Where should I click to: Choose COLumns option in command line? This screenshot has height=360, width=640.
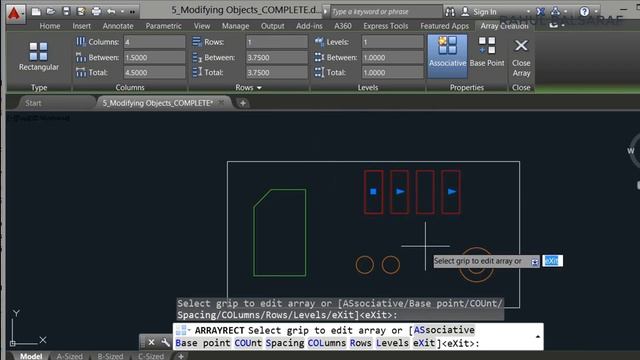pyautogui.click(x=327, y=343)
